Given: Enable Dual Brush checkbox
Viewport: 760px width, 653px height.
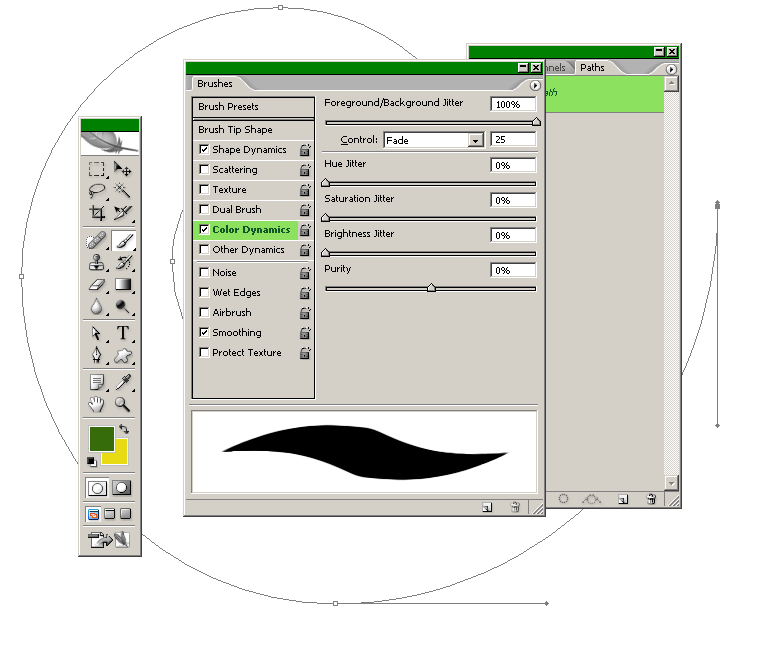Looking at the screenshot, I should tap(204, 209).
